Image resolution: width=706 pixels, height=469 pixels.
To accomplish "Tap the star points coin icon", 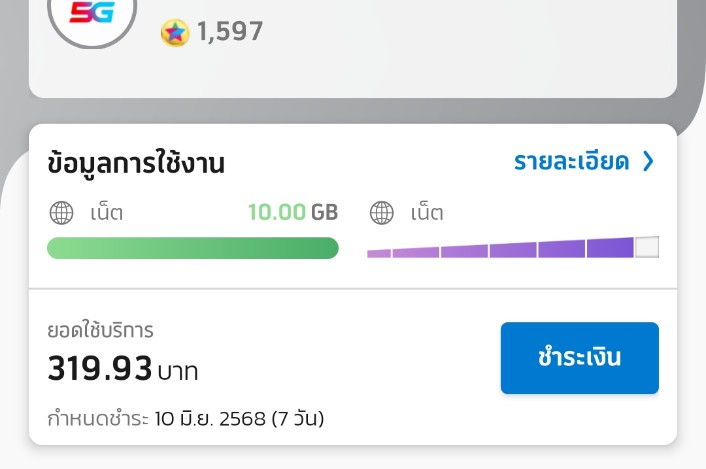I will (x=175, y=32).
